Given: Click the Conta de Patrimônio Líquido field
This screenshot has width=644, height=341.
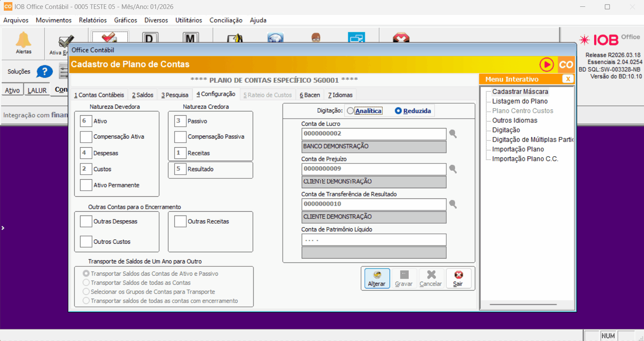Looking at the screenshot, I should pyautogui.click(x=373, y=240).
